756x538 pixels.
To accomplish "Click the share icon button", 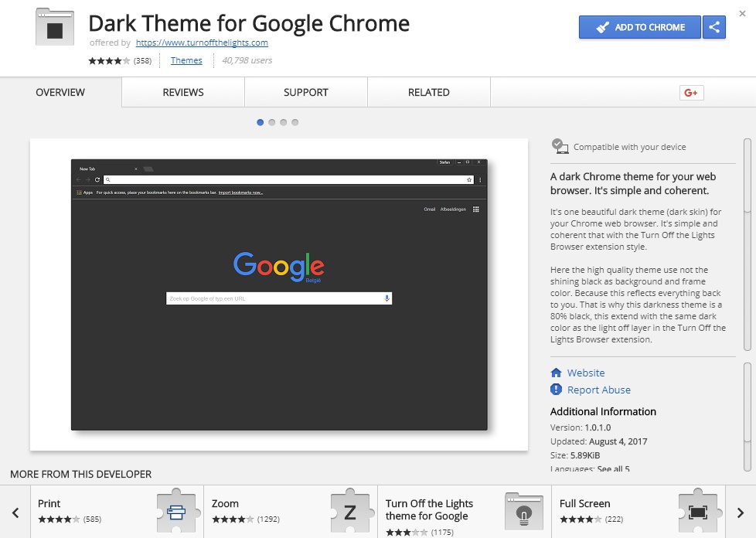I will (714, 27).
